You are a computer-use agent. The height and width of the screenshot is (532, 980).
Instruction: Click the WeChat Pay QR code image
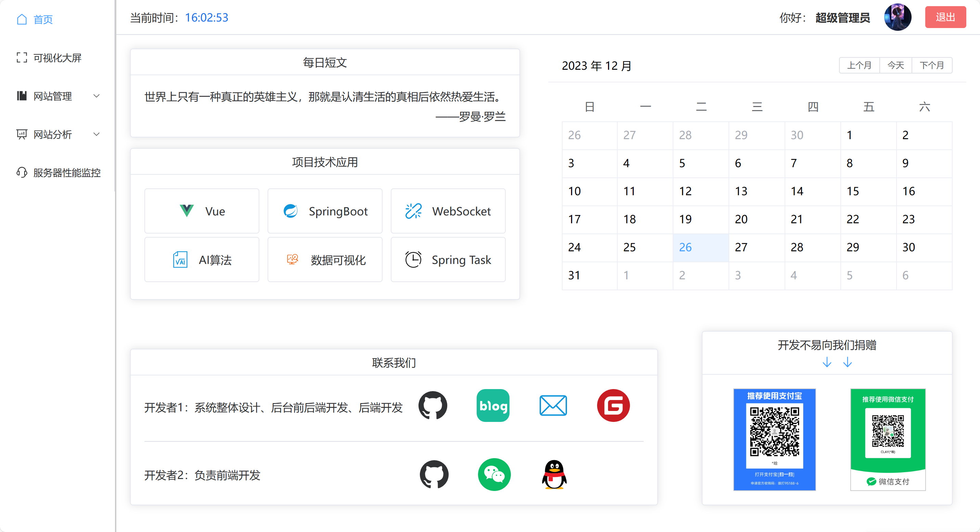pyautogui.click(x=888, y=439)
